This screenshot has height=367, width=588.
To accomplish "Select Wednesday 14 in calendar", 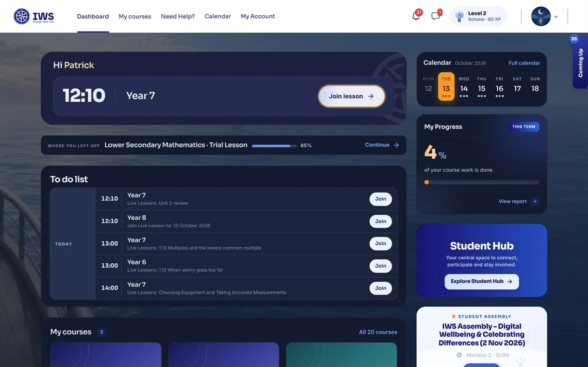I will pos(464,86).
